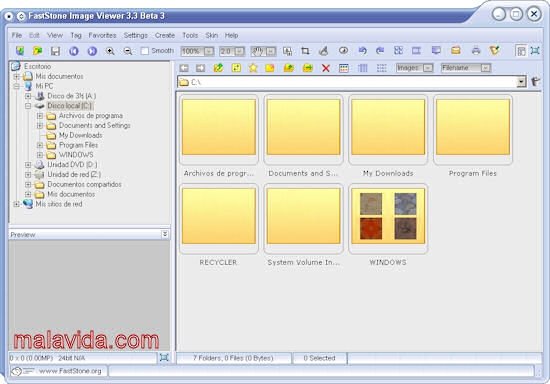This screenshot has height=384, width=550.
Task: Select Documentos compartidos in the tree
Action: [x=85, y=184]
